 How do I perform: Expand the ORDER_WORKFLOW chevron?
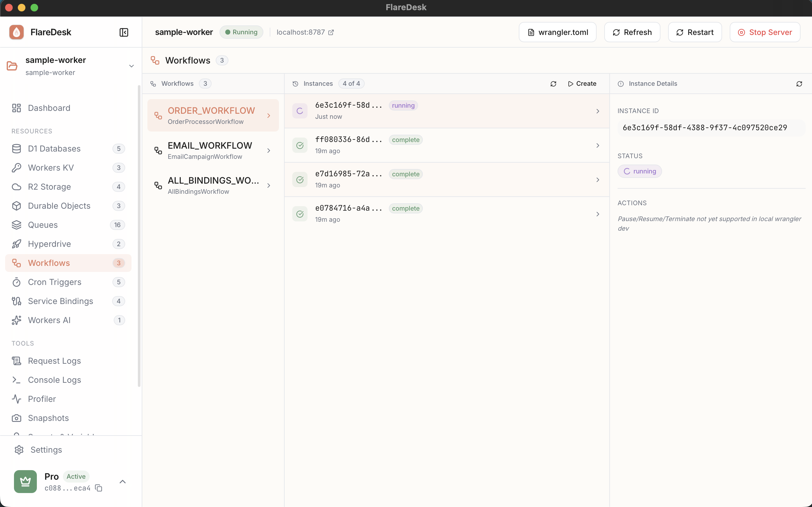[x=269, y=115]
